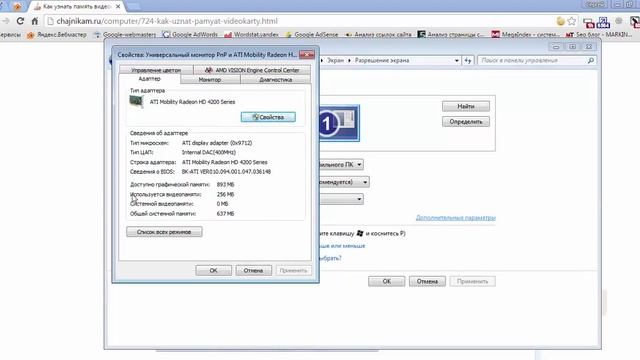Cancel the adapter properties dialog with Отмена
The width and height of the screenshot is (640, 360).
[253, 270]
